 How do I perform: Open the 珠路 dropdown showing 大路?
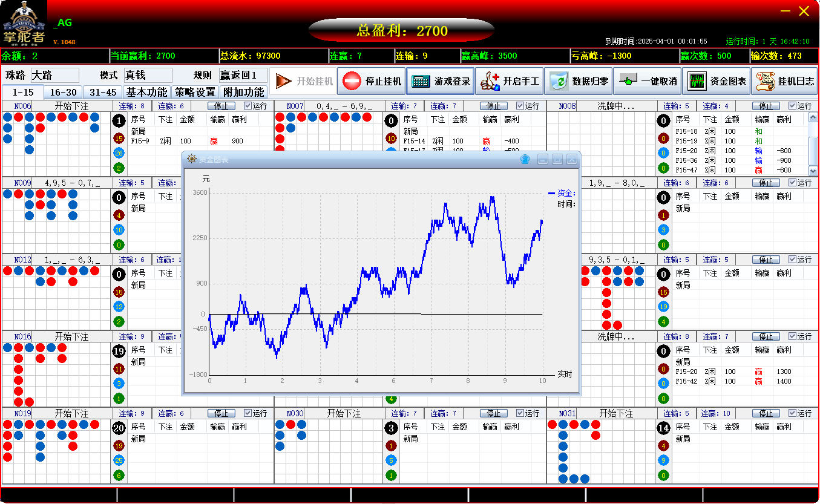pyautogui.click(x=54, y=76)
